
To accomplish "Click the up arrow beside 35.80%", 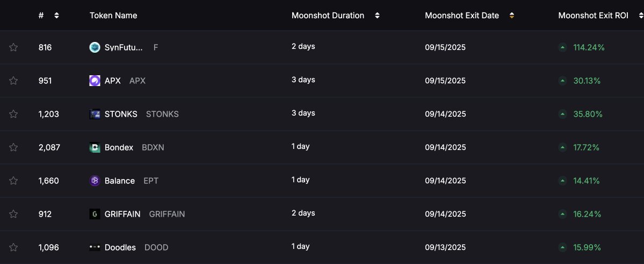I will coord(562,114).
